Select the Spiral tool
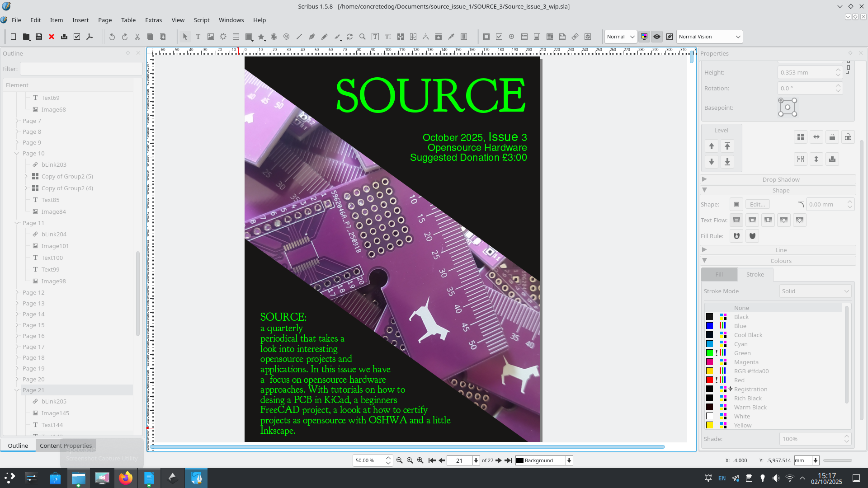Viewport: 868px width, 488px height. click(287, 37)
